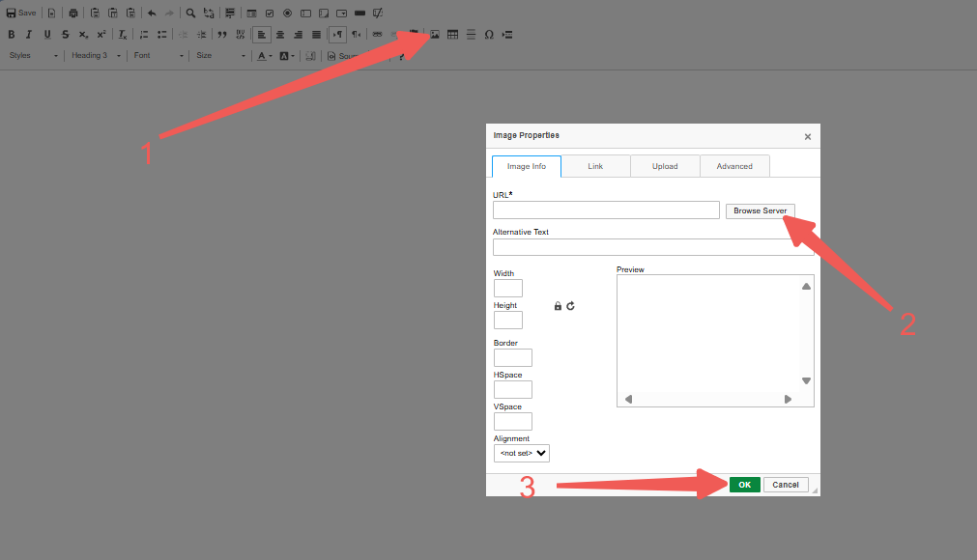Toggle Justify alignment
This screenshot has height=560, width=977.
click(317, 35)
